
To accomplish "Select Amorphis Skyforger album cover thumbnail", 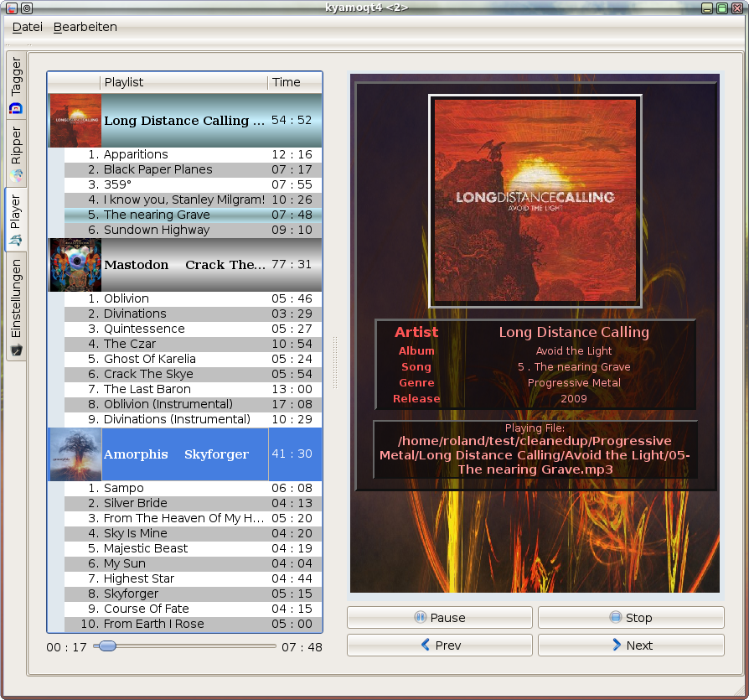I will (x=75, y=454).
